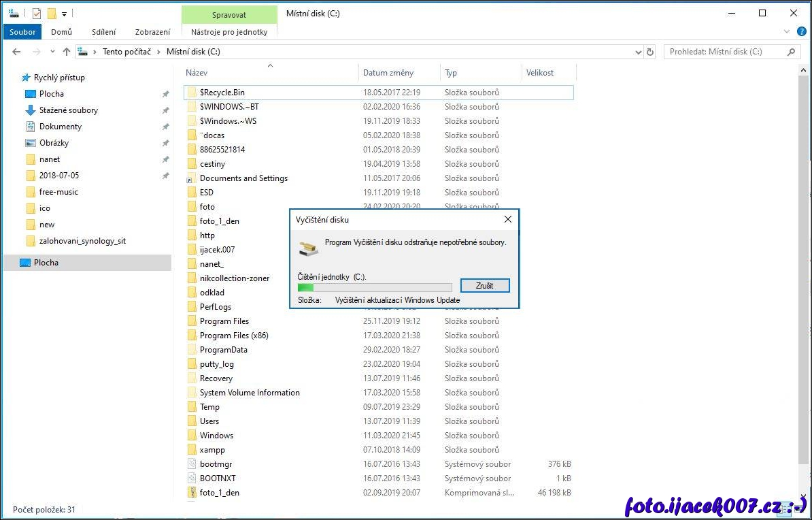
Task: Select the foto_1_den compressed archive icon
Action: click(x=192, y=493)
